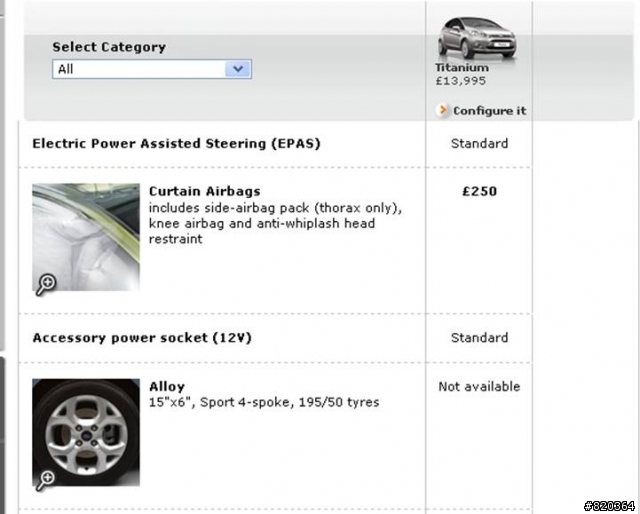Click the Curtain Airbags heading
Image resolution: width=640 pixels, height=514 pixels.
[204, 191]
